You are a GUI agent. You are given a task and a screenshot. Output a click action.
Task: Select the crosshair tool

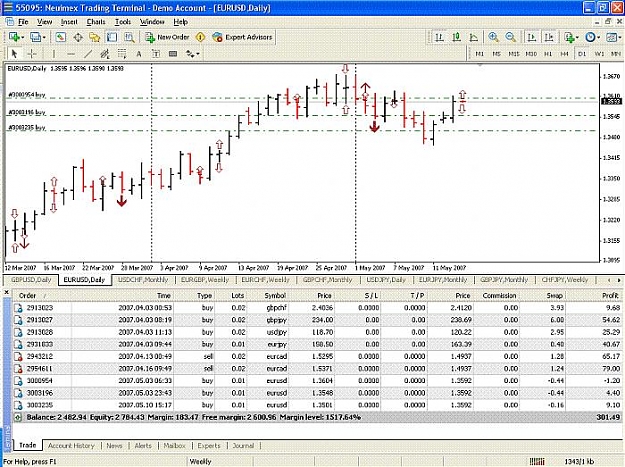(32, 54)
